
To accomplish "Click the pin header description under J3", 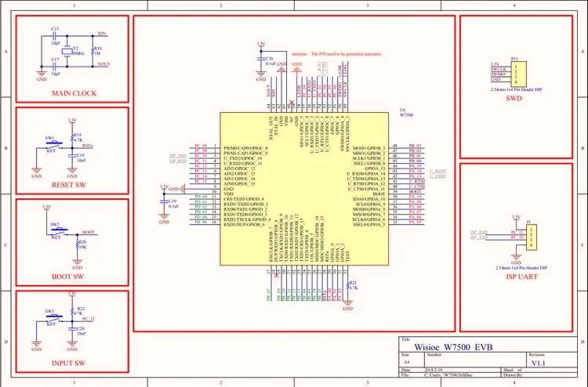I will [521, 268].
